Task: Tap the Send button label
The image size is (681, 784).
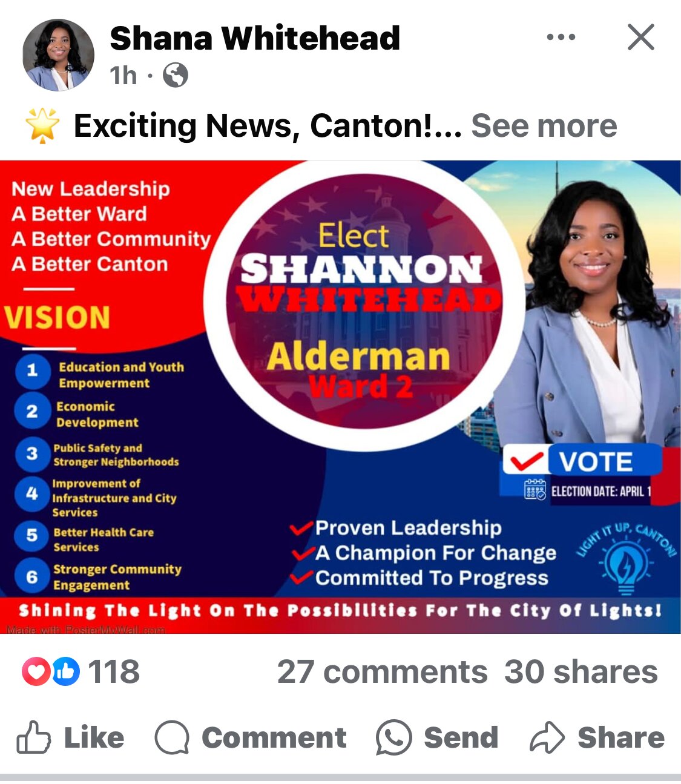Action: [x=461, y=738]
